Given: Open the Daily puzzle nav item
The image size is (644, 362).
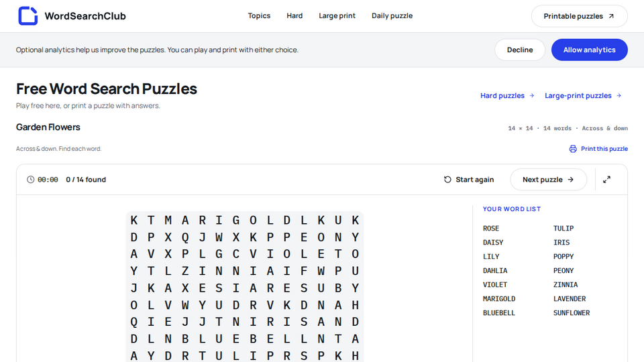Looking at the screenshot, I should (392, 15).
